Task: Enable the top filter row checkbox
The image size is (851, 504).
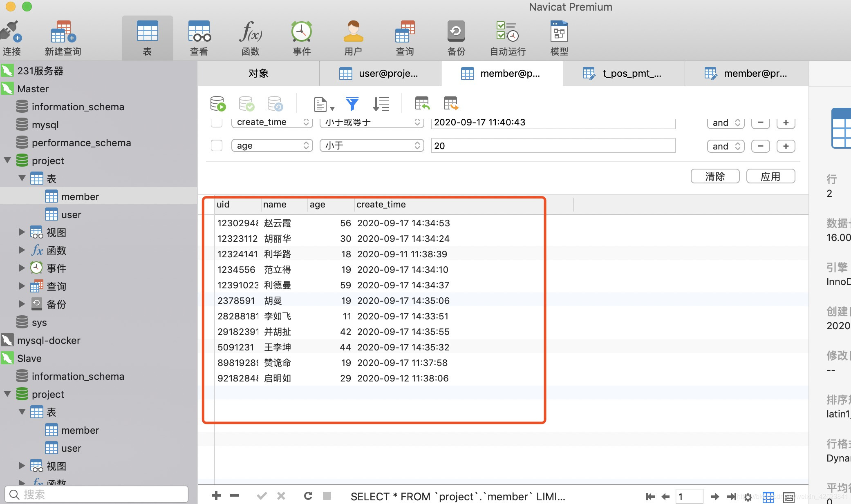Action: (216, 123)
